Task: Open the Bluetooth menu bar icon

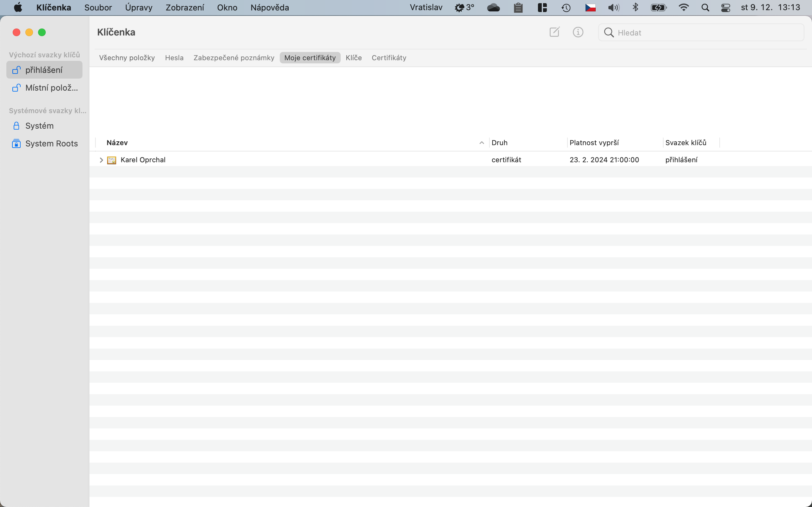Action: [635, 7]
